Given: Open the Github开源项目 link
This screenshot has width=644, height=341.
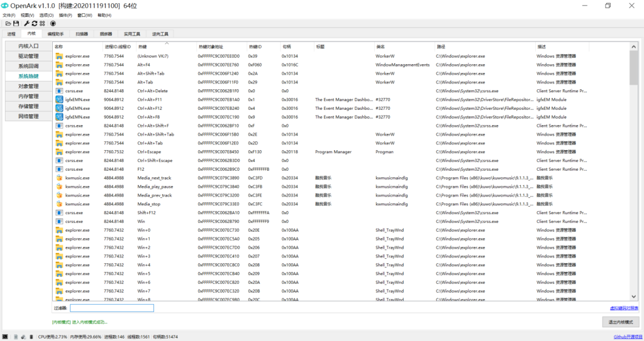Looking at the screenshot, I should (628, 337).
